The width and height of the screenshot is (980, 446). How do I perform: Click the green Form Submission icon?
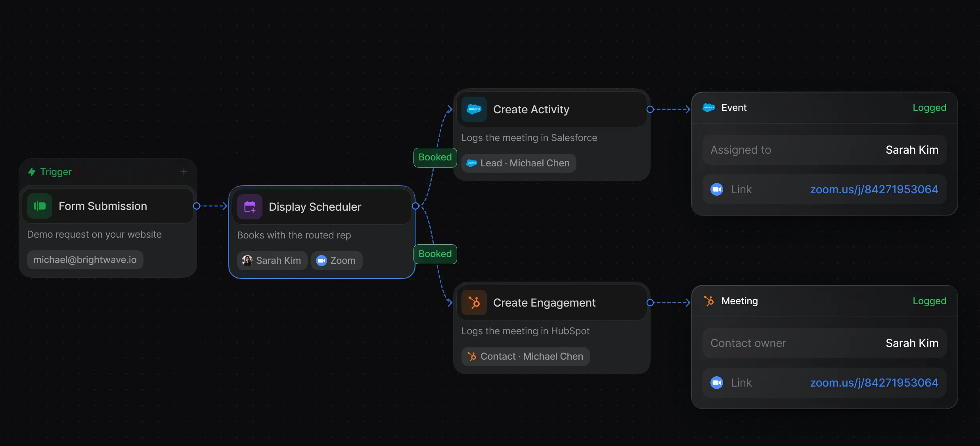[x=40, y=206]
